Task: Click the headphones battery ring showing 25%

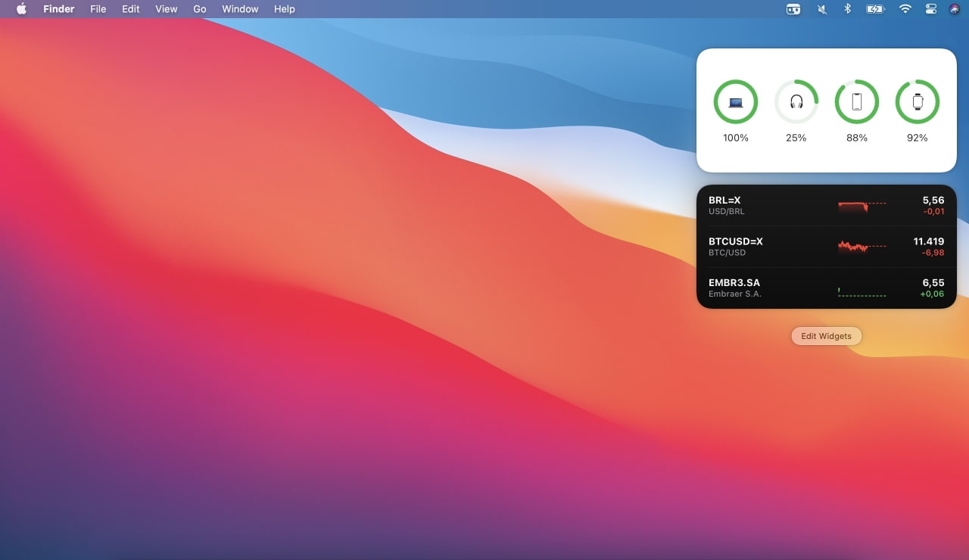Action: 796,101
